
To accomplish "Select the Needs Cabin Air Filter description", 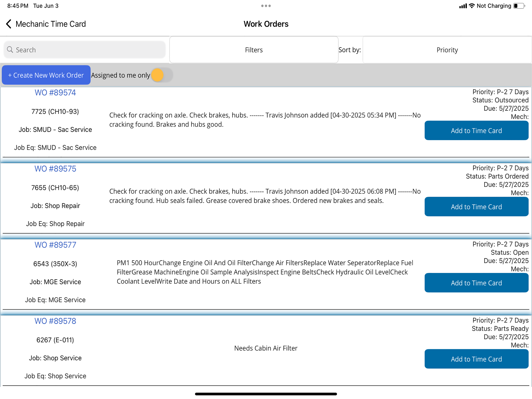I will 266,348.
